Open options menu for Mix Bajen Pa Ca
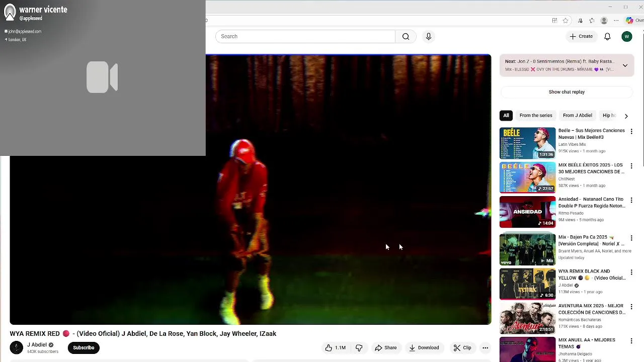Viewport: 644px width, 362px height. (631, 238)
